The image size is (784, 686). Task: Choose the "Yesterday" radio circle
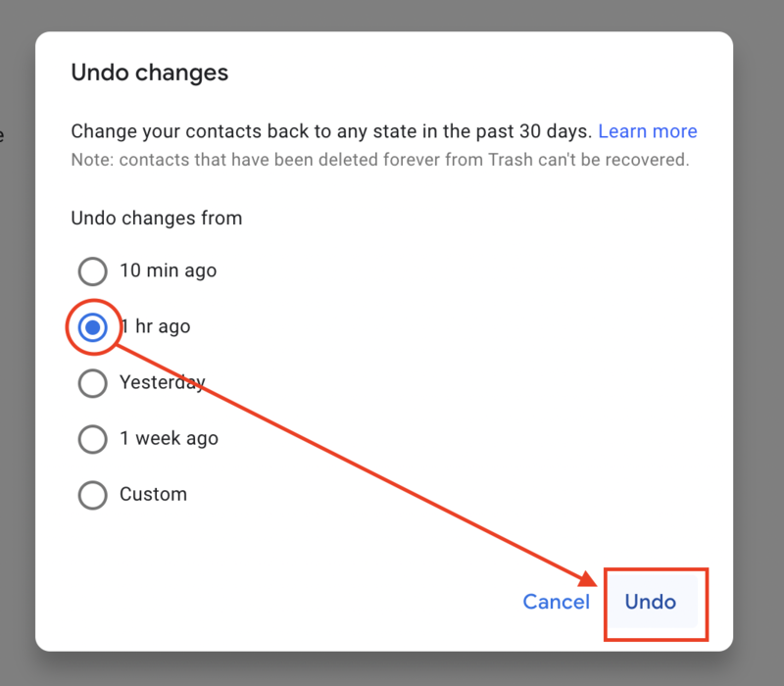click(92, 383)
